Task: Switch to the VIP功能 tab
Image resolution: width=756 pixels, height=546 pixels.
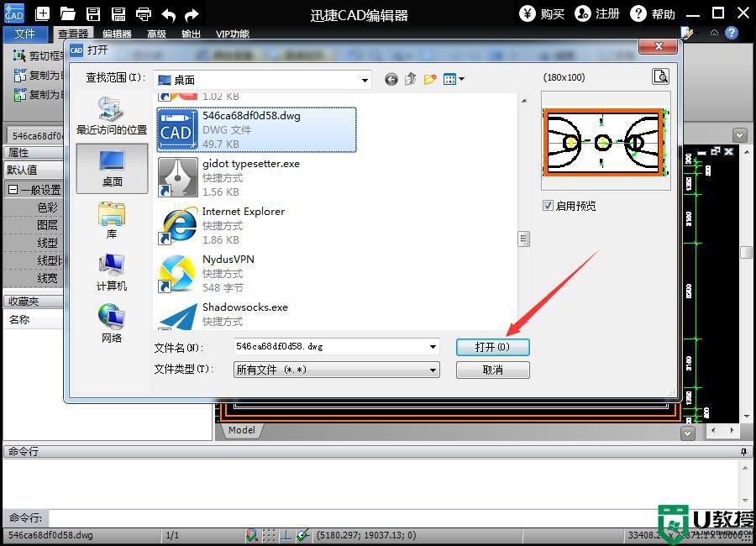Action: [x=233, y=34]
